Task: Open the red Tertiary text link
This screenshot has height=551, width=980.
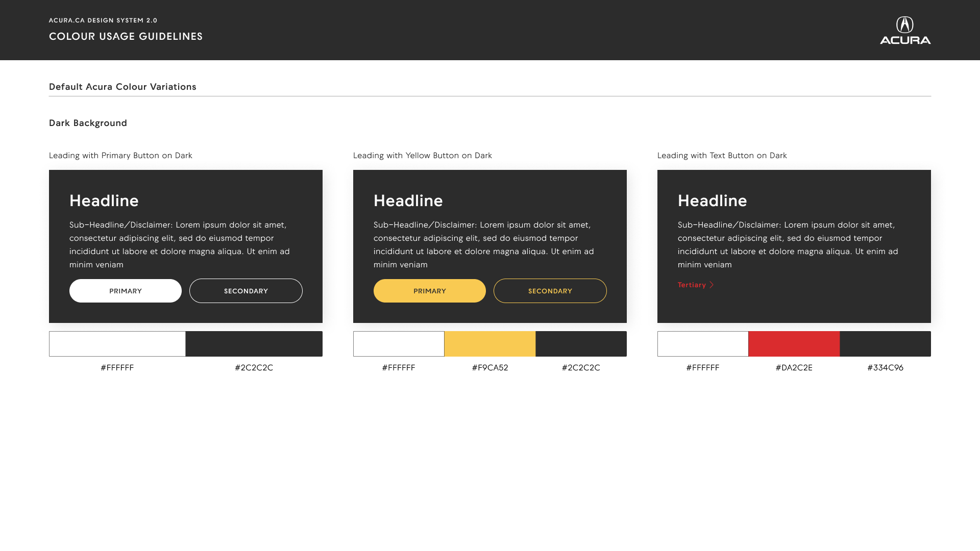Action: (696, 285)
